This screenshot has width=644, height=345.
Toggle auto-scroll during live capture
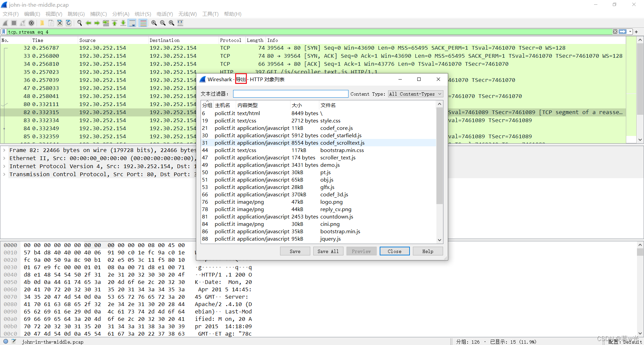coord(132,23)
